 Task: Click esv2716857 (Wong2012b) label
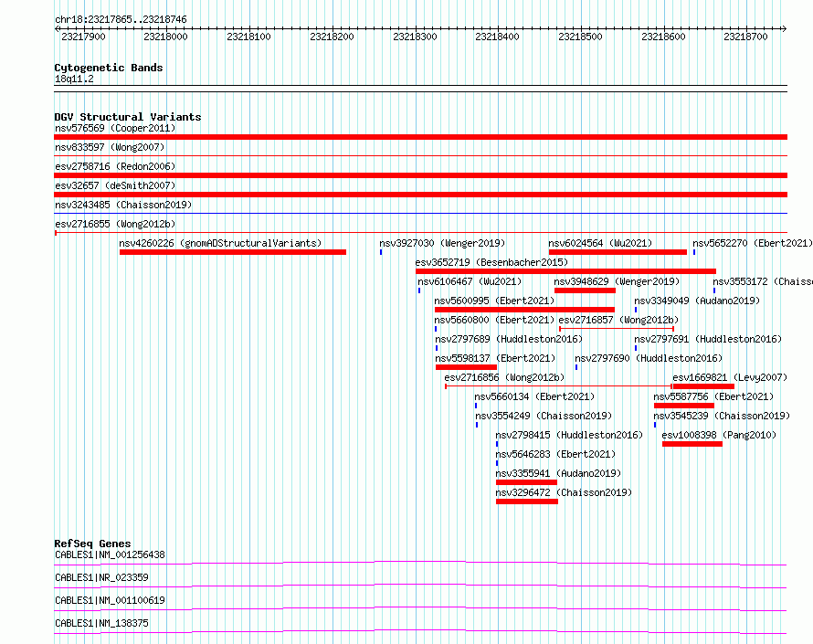click(618, 320)
